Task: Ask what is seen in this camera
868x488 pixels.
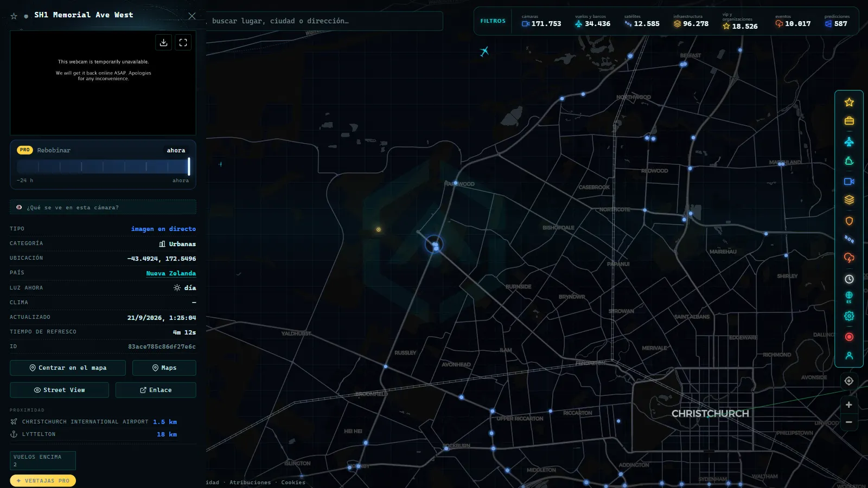Action: click(x=103, y=207)
